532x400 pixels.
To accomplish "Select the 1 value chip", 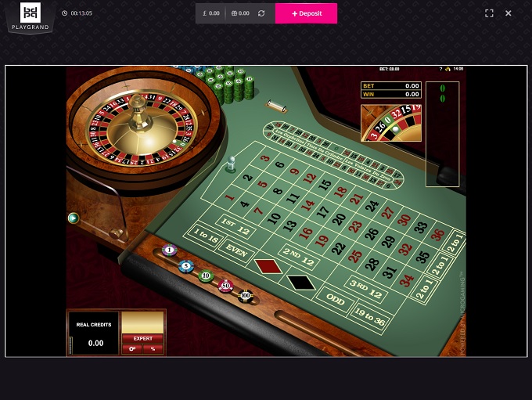I will point(169,250).
